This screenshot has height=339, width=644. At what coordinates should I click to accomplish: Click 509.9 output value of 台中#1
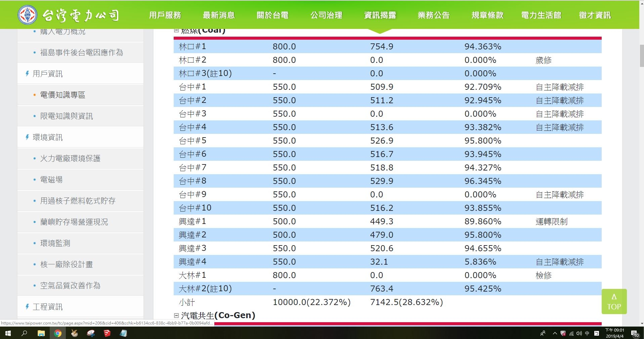click(382, 87)
